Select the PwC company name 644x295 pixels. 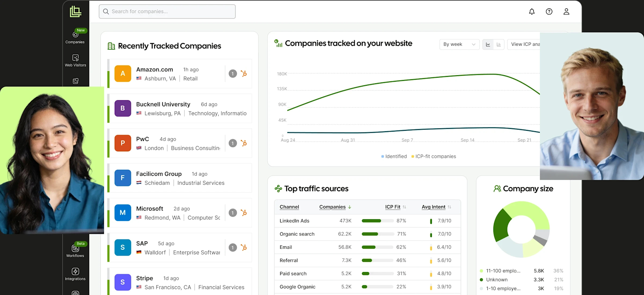pyautogui.click(x=142, y=139)
